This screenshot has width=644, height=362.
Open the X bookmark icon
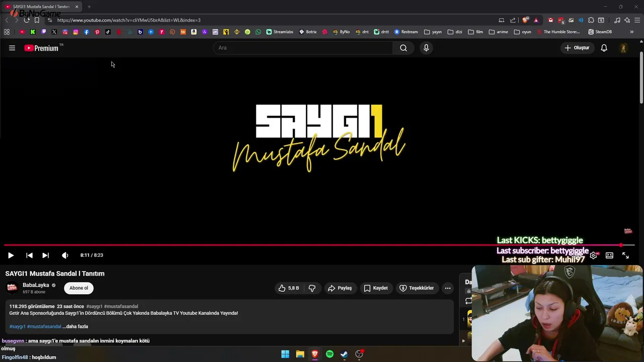coord(54,32)
